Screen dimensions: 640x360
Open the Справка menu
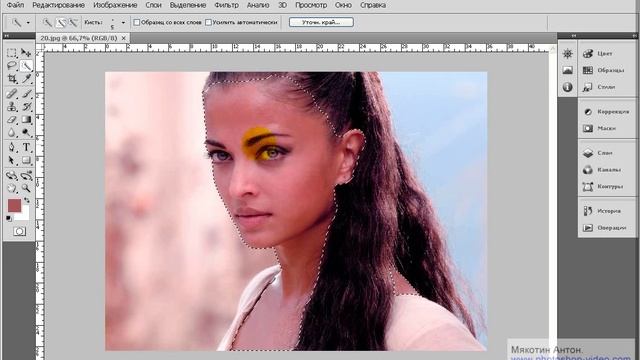pyautogui.click(x=373, y=5)
